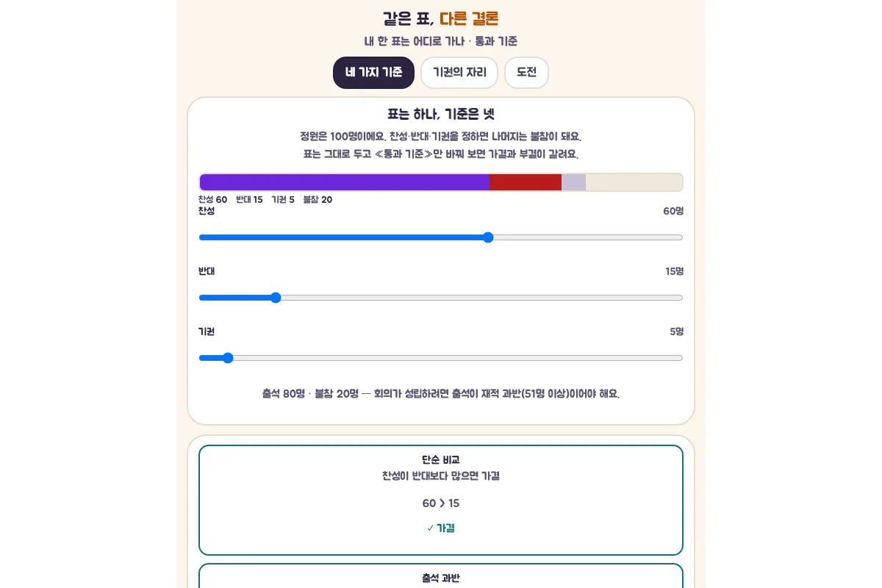Click the 기권 slider handle
Screen dimensions: 882x588
pyautogui.click(x=228, y=358)
